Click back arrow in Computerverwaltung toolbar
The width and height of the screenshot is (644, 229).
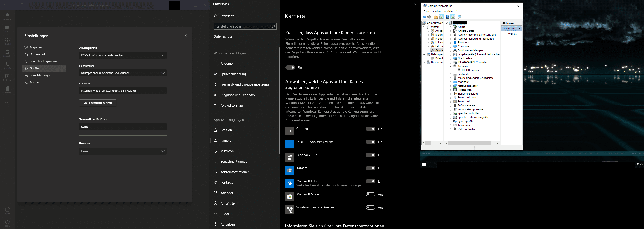(x=424, y=17)
